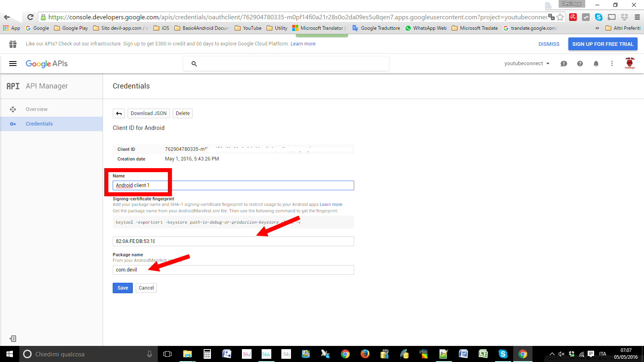Click the Cortana search box on taskbar
644x362 pixels.
click(88, 354)
